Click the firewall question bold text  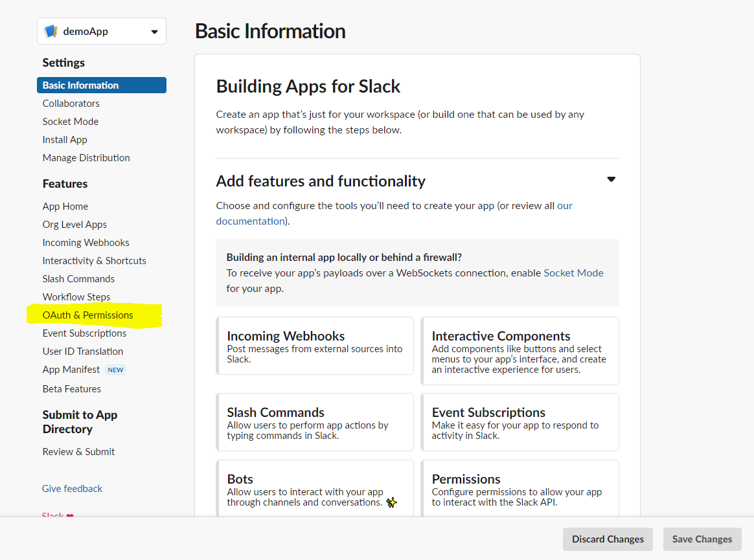pos(345,257)
